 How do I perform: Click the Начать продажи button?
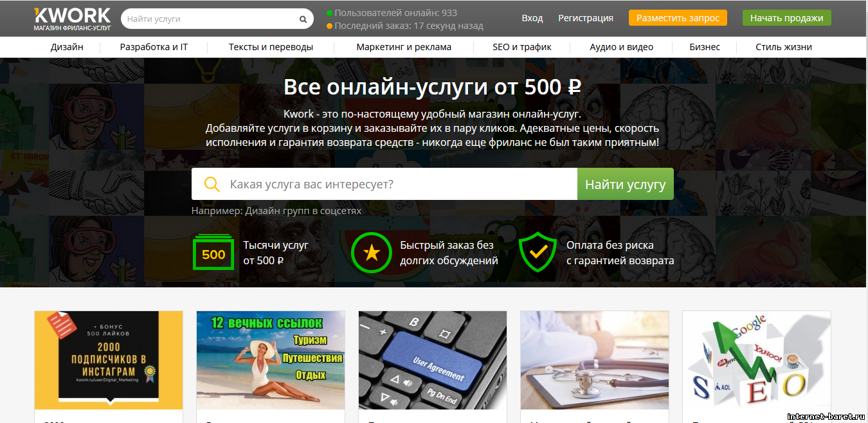pyautogui.click(x=786, y=18)
